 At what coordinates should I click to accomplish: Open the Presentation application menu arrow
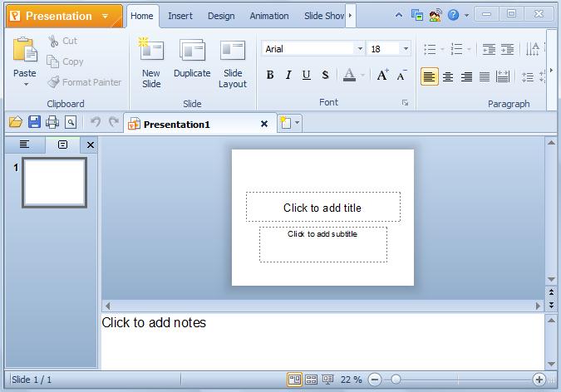click(106, 16)
